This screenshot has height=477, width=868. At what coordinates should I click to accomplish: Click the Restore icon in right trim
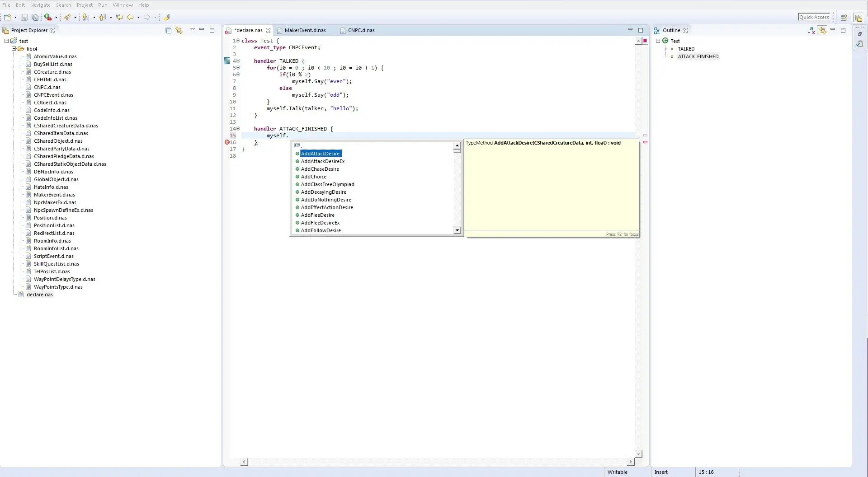859,34
